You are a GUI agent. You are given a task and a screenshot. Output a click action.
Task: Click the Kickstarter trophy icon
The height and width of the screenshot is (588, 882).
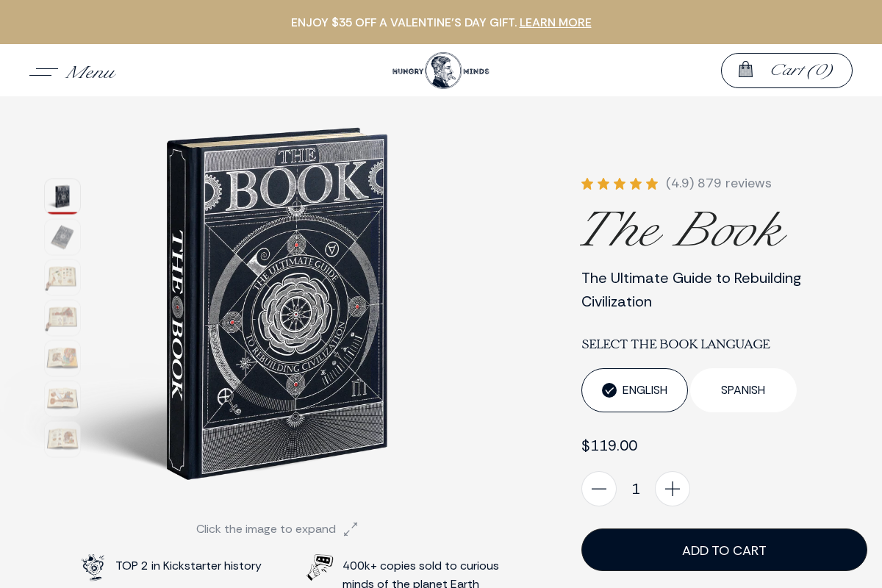tap(93, 567)
